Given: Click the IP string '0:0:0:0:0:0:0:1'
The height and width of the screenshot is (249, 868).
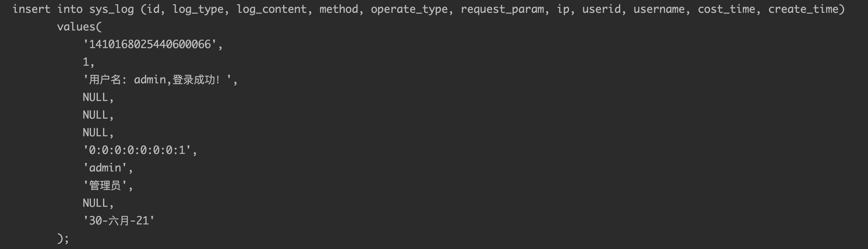Looking at the screenshot, I should (137, 150).
